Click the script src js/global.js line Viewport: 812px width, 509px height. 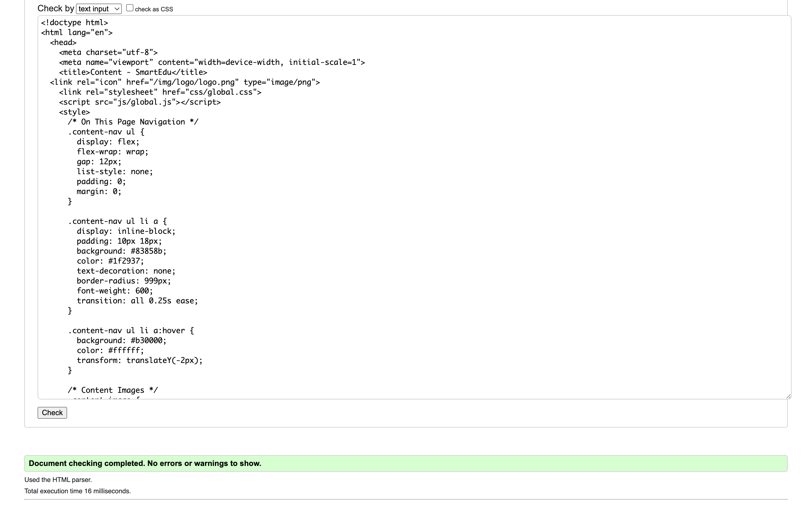click(140, 102)
